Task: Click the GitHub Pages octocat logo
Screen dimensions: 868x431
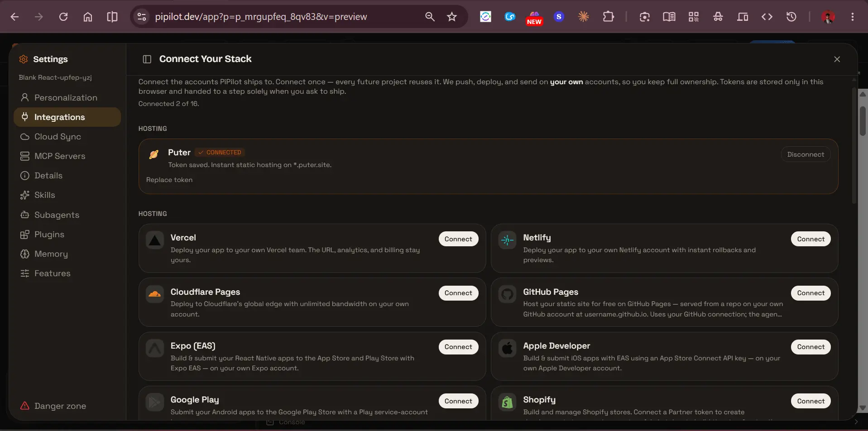Action: click(x=507, y=294)
